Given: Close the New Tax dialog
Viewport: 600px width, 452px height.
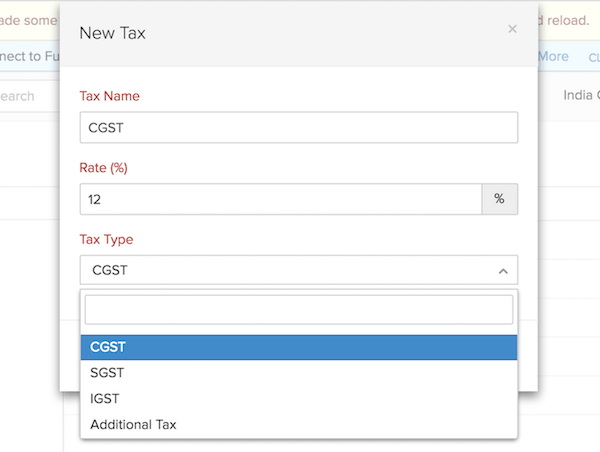Looking at the screenshot, I should click(x=512, y=29).
